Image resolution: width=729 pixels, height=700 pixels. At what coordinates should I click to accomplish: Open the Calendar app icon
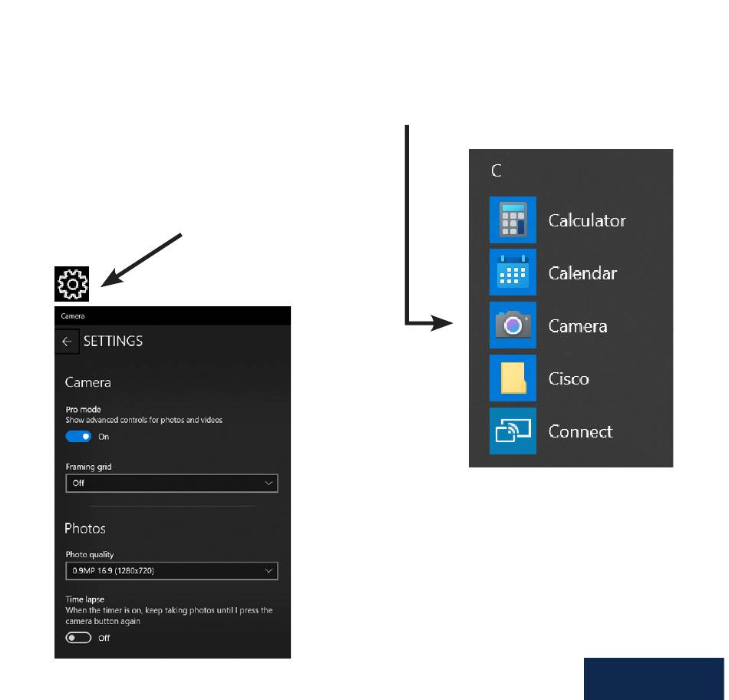(513, 272)
